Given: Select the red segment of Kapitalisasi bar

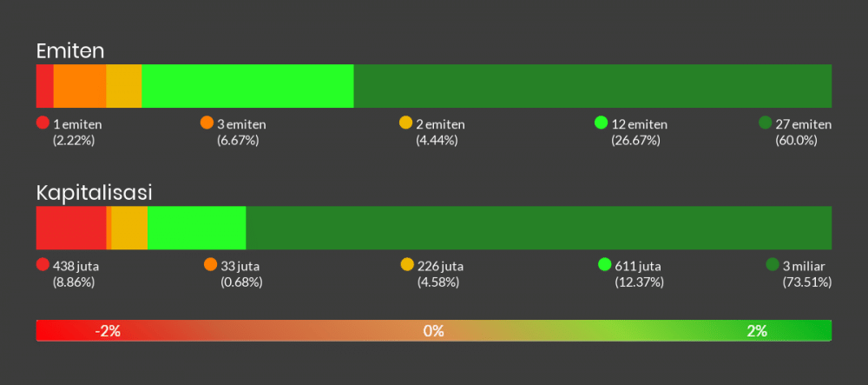Looking at the screenshot, I should click(70, 228).
